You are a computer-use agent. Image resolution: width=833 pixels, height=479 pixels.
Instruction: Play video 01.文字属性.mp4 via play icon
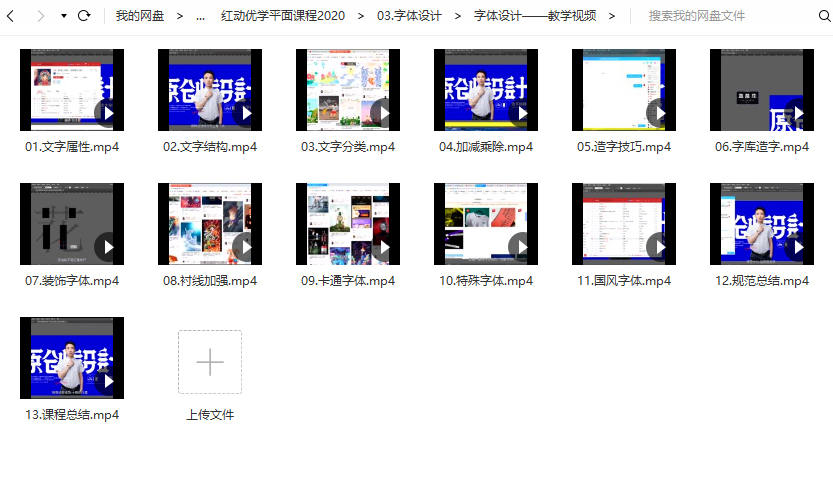(x=108, y=112)
